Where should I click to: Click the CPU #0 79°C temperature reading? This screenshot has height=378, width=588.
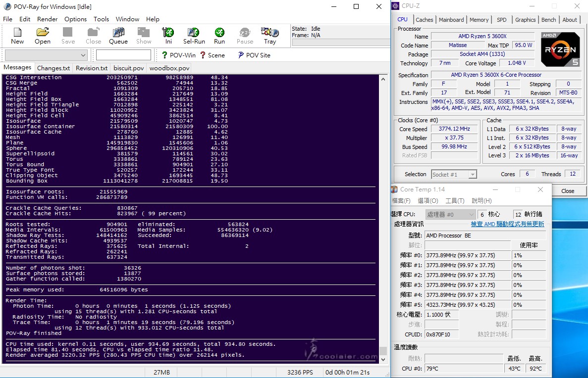coord(464,369)
